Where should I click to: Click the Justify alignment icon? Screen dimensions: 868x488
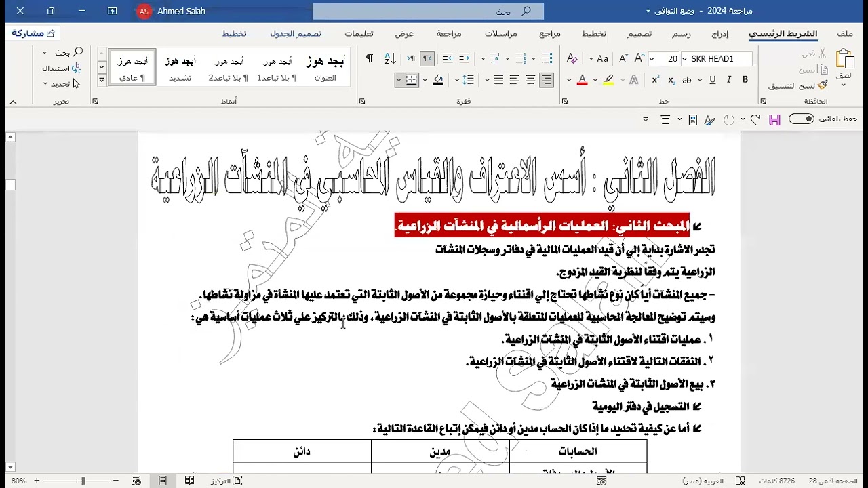click(x=498, y=80)
